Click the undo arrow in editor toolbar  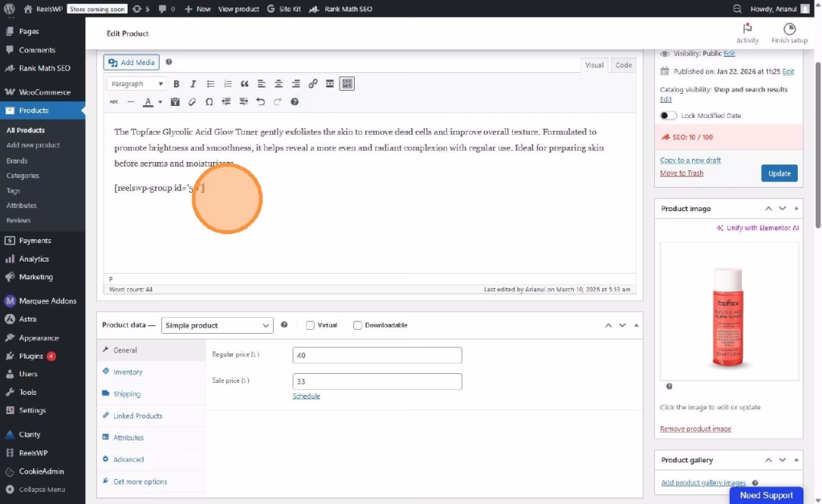[260, 102]
